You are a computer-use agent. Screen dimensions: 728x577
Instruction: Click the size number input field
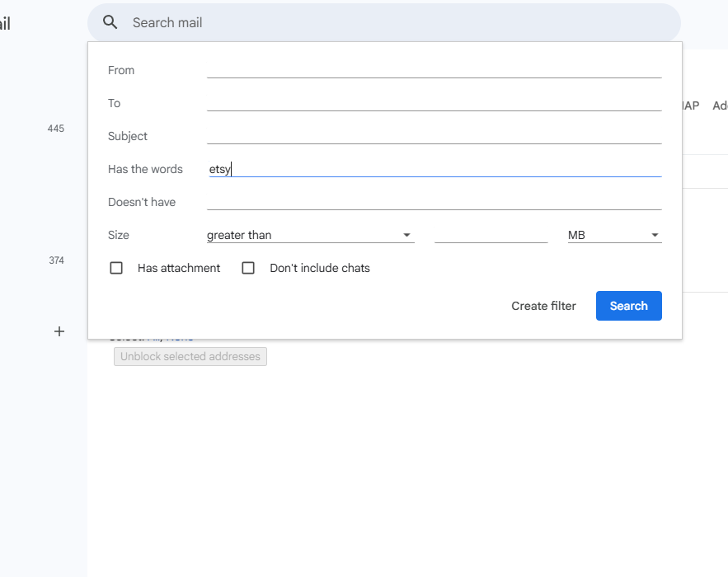491,235
